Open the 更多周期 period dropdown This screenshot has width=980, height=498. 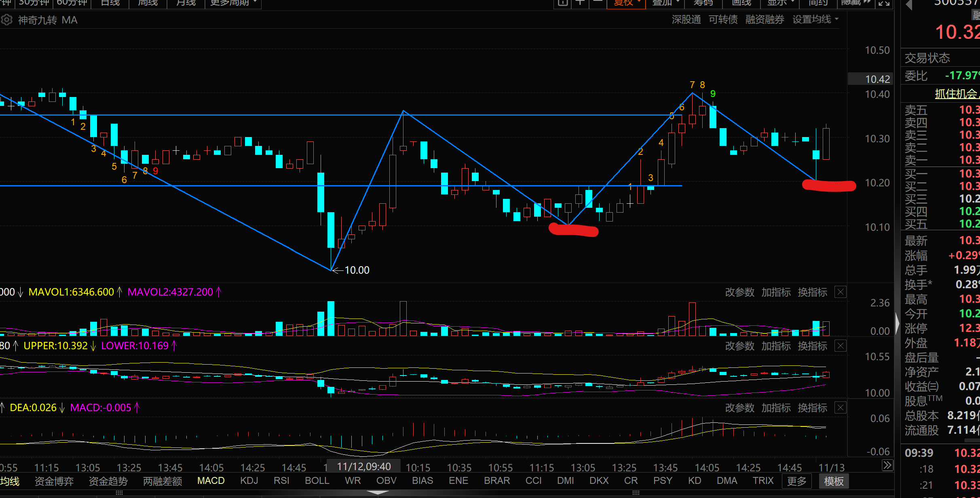tap(233, 3)
